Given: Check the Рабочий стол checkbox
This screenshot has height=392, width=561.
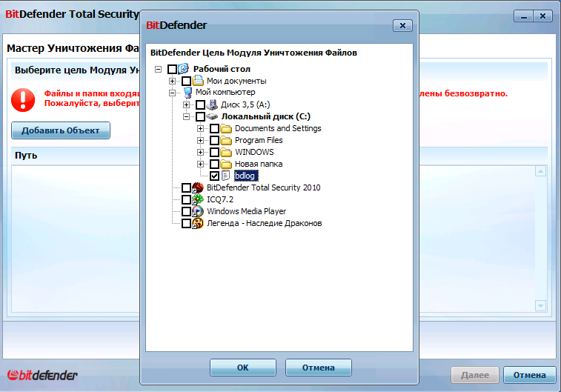Looking at the screenshot, I should coord(172,69).
